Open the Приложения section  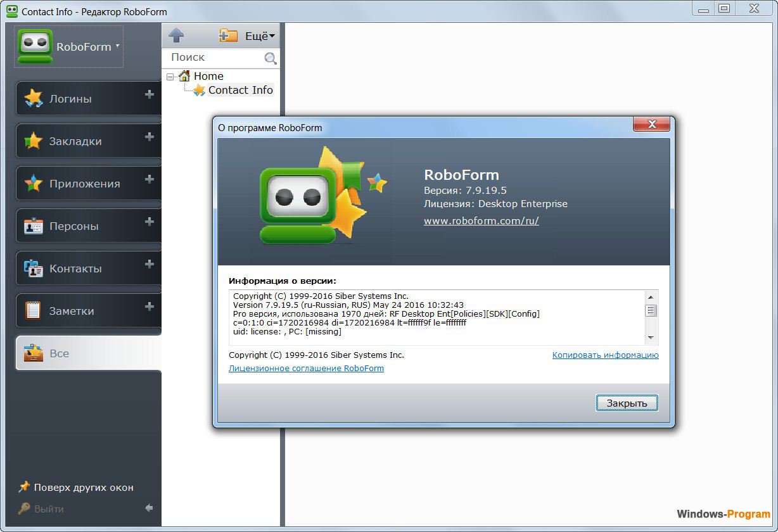pos(88,184)
